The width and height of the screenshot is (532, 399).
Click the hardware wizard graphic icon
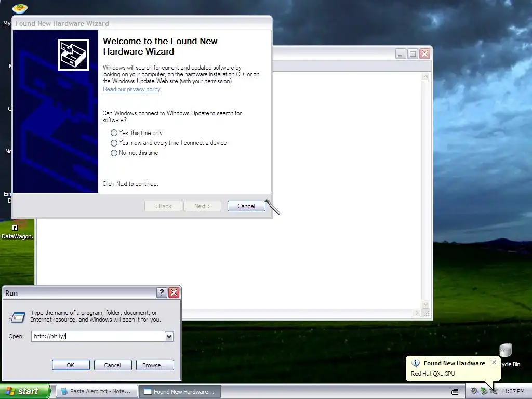click(73, 55)
